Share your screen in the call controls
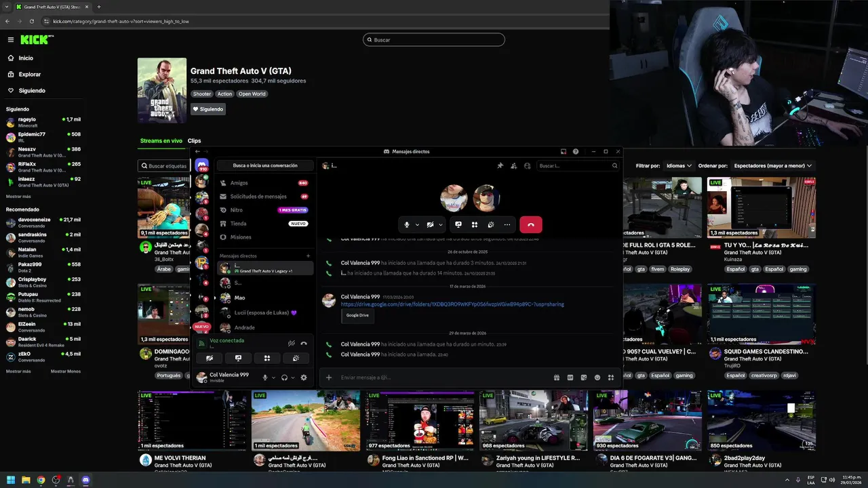 (458, 224)
